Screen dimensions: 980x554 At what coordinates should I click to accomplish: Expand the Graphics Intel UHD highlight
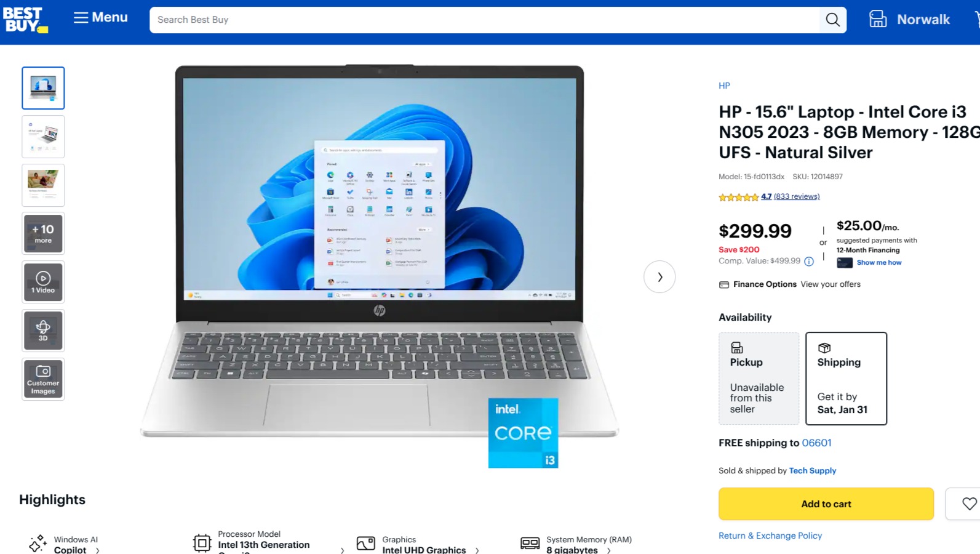point(418,544)
